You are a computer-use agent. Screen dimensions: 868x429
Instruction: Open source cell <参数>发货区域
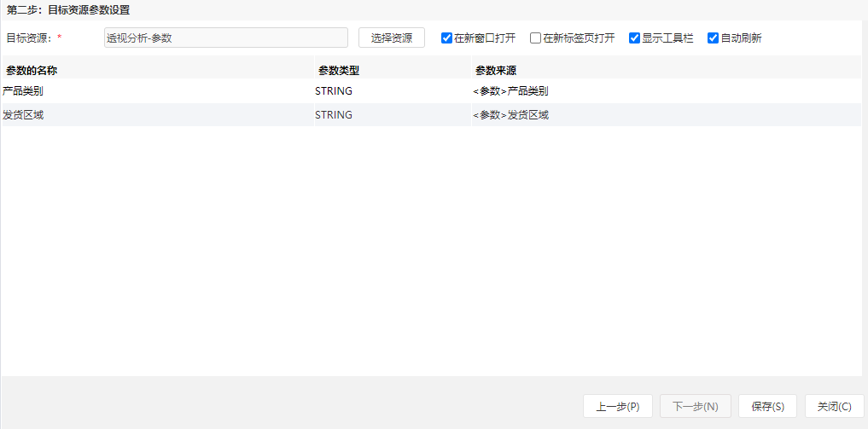(x=667, y=115)
